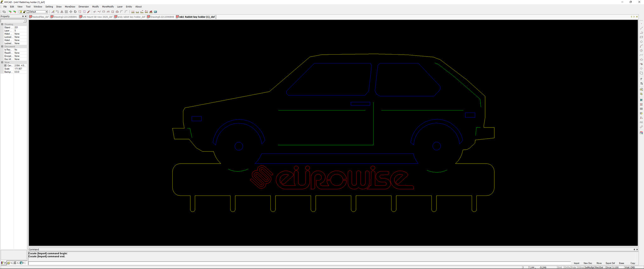The height and width of the screenshot is (269, 644).
Task: Select the Line draw tool in right toolbar
Action: [x=641, y=28]
